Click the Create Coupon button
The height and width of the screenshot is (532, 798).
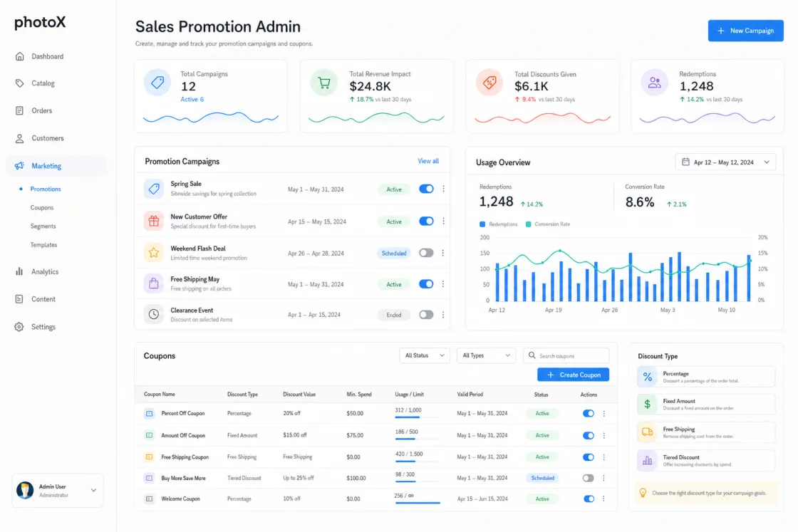(573, 375)
